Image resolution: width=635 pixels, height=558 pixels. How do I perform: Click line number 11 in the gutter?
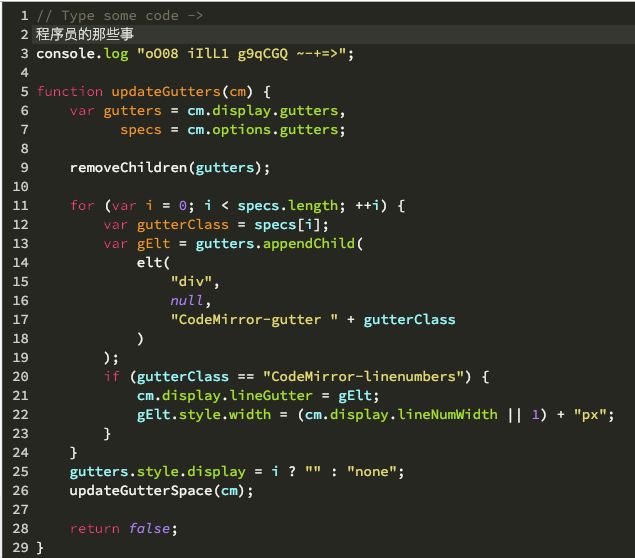pyautogui.click(x=21, y=206)
